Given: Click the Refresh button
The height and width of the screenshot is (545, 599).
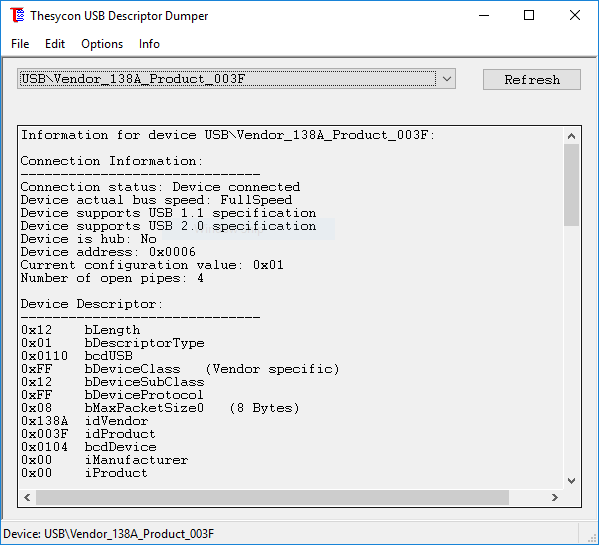Looking at the screenshot, I should [532, 79].
